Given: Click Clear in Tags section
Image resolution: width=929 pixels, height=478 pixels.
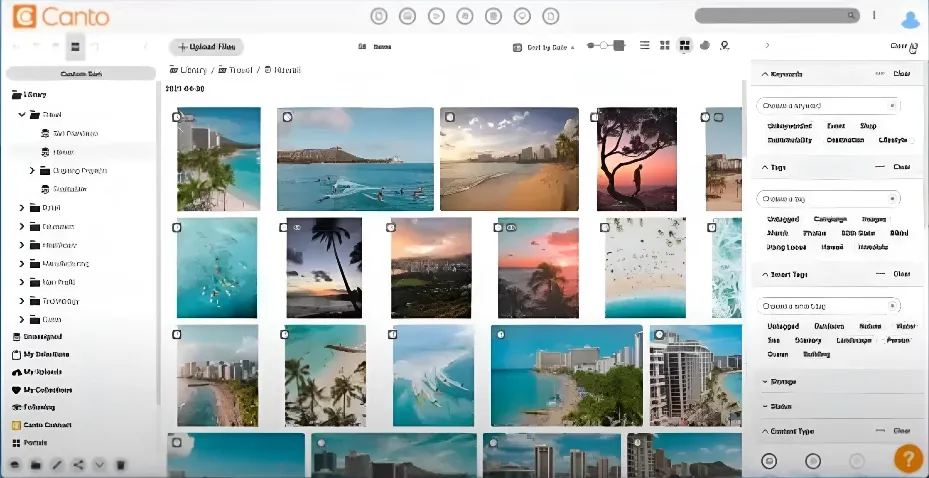Looking at the screenshot, I should tap(901, 167).
